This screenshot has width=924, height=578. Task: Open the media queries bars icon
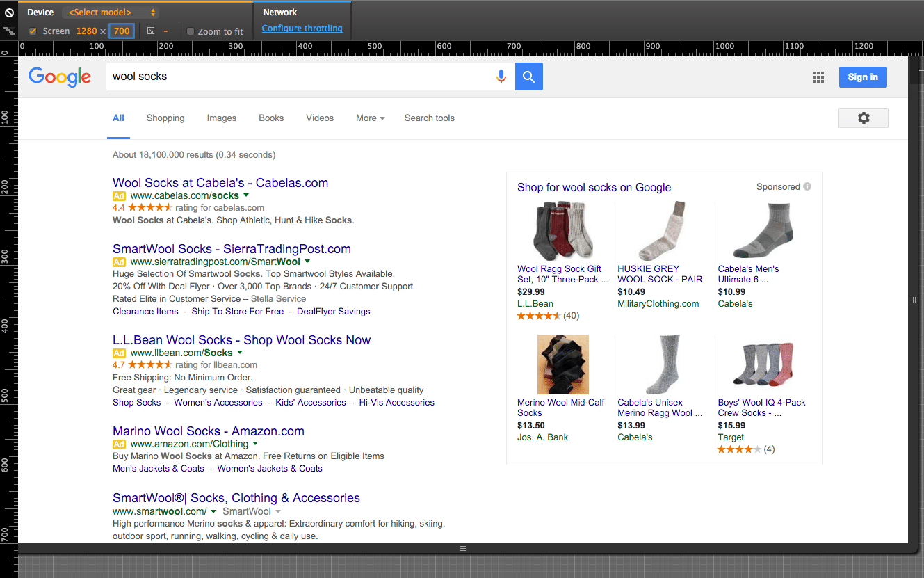pyautogui.click(x=9, y=31)
